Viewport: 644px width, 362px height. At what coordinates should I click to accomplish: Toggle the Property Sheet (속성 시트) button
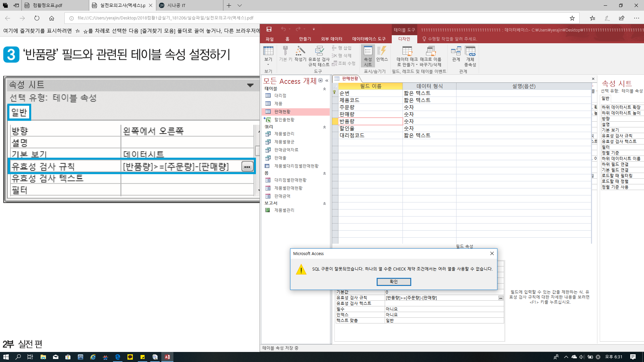coord(368,56)
